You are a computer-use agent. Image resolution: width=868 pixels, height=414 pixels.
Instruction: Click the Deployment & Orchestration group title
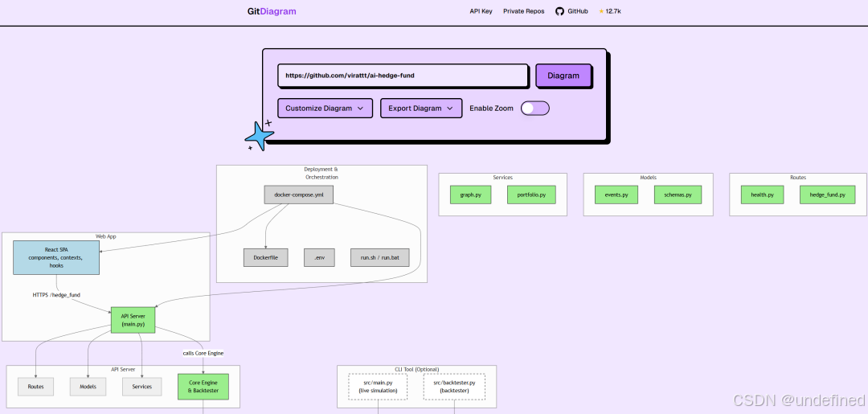321,174
